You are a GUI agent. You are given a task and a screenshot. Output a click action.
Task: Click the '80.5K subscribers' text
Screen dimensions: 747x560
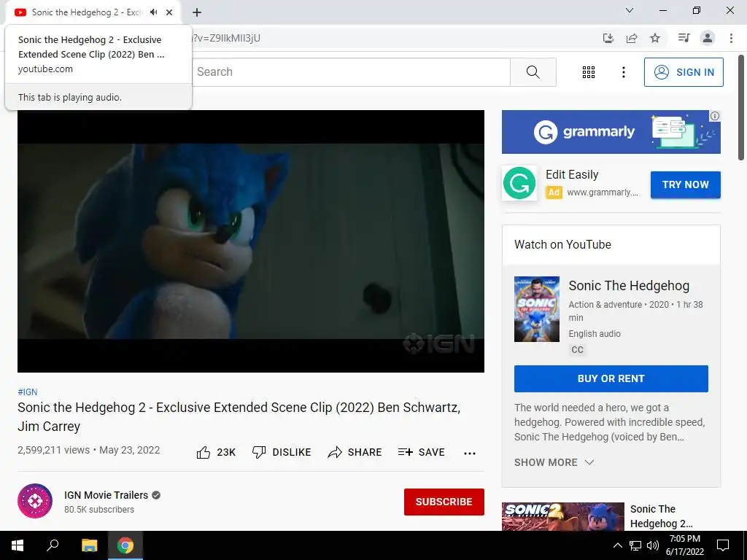point(99,510)
